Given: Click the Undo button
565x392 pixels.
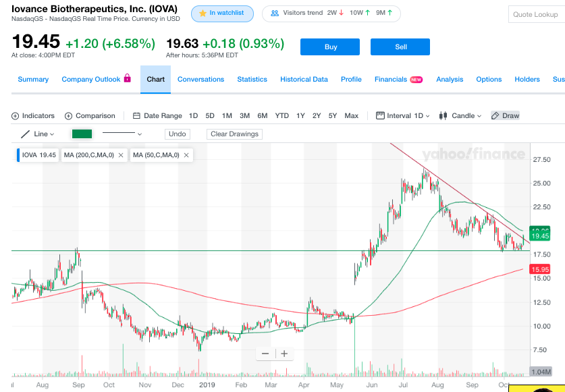Looking at the screenshot, I should [178, 134].
